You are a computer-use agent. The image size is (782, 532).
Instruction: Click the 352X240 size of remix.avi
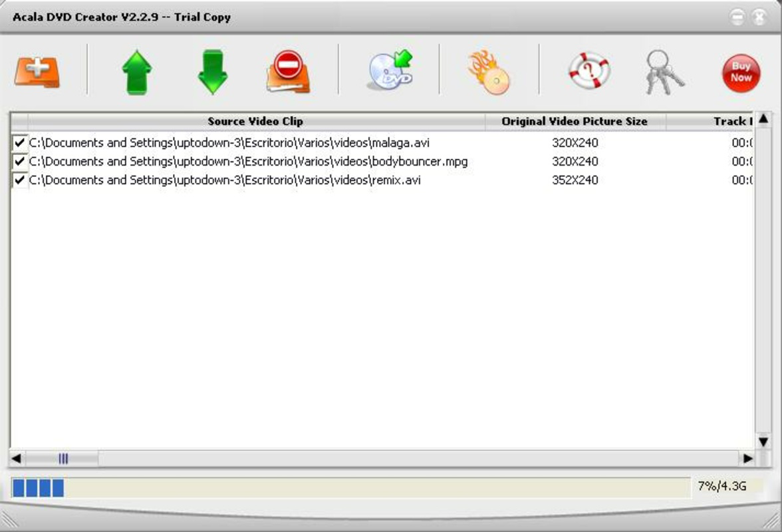(x=575, y=180)
